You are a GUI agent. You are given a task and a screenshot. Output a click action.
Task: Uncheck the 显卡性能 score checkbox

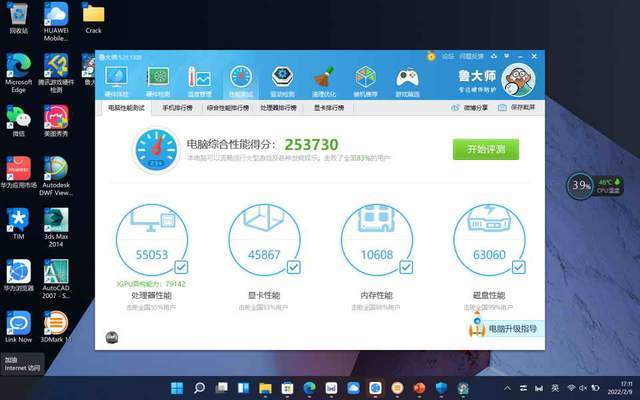(x=293, y=267)
